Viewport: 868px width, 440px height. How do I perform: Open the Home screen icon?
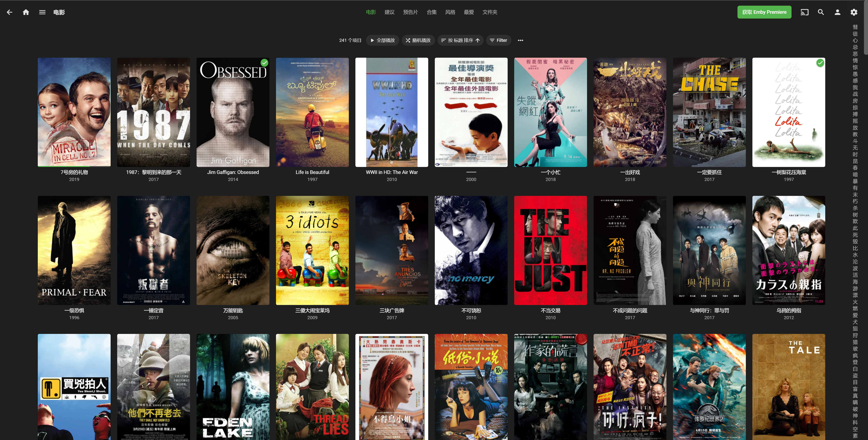26,12
